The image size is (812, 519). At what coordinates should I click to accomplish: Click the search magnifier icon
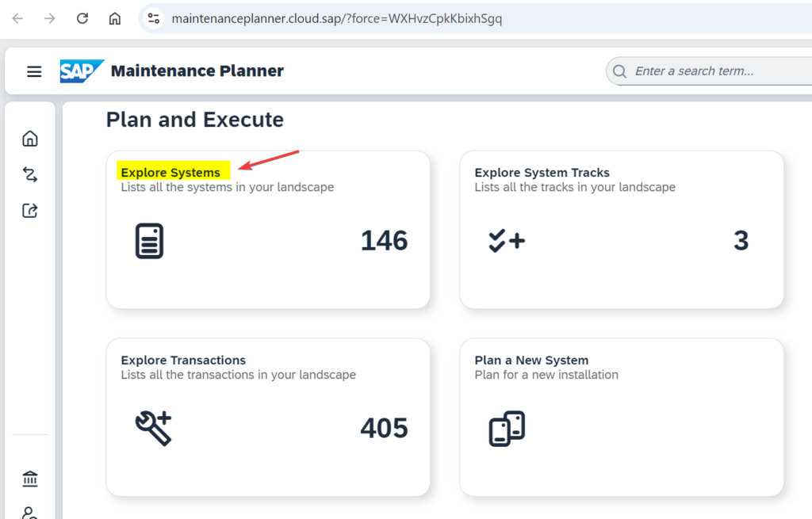pos(619,71)
